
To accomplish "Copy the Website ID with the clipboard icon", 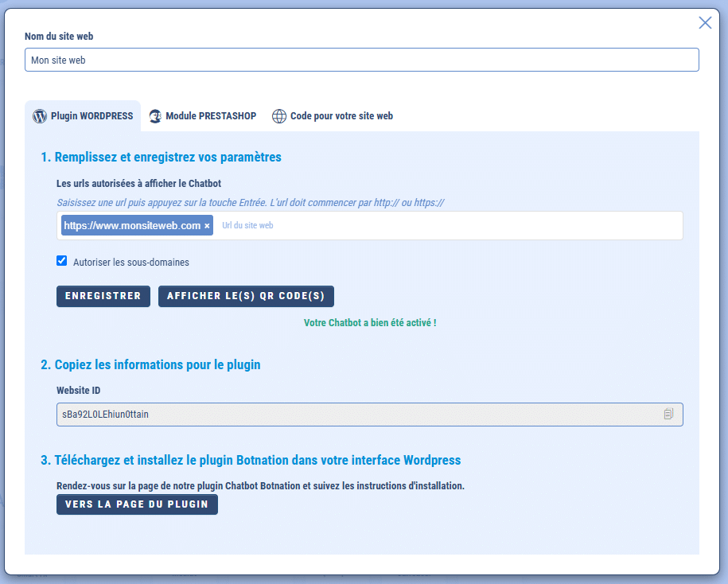I will pos(668,414).
